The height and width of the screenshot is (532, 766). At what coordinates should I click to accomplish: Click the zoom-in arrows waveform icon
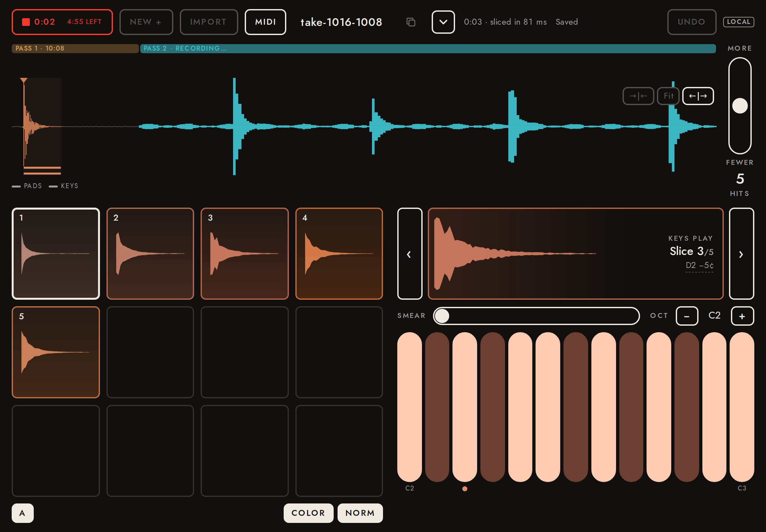638,96
